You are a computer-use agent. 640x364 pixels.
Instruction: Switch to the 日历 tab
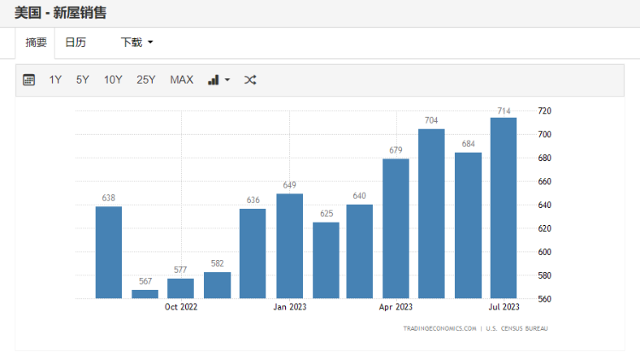pyautogui.click(x=75, y=43)
